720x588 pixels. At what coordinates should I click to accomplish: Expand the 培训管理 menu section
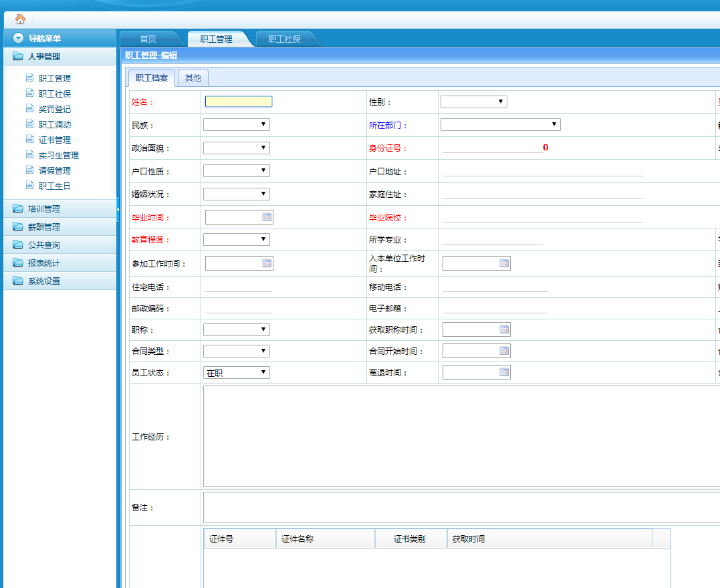pos(44,208)
